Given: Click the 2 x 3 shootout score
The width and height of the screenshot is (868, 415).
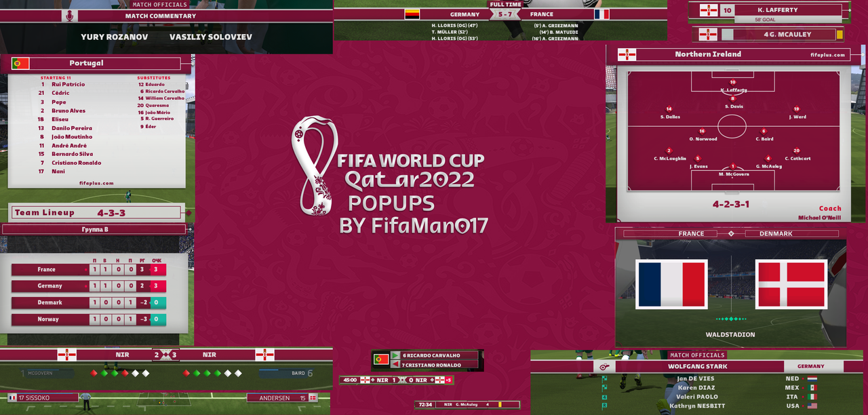Looking at the screenshot, I should click(165, 355).
